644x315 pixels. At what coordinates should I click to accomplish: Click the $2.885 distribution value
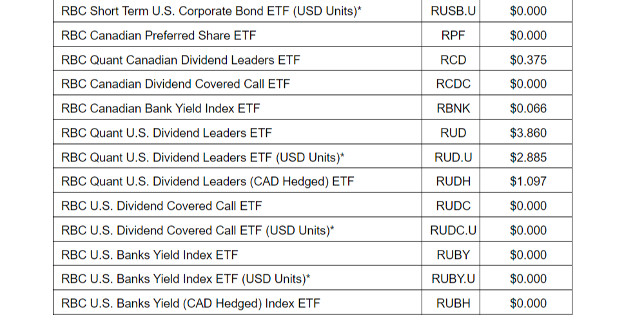click(x=528, y=157)
